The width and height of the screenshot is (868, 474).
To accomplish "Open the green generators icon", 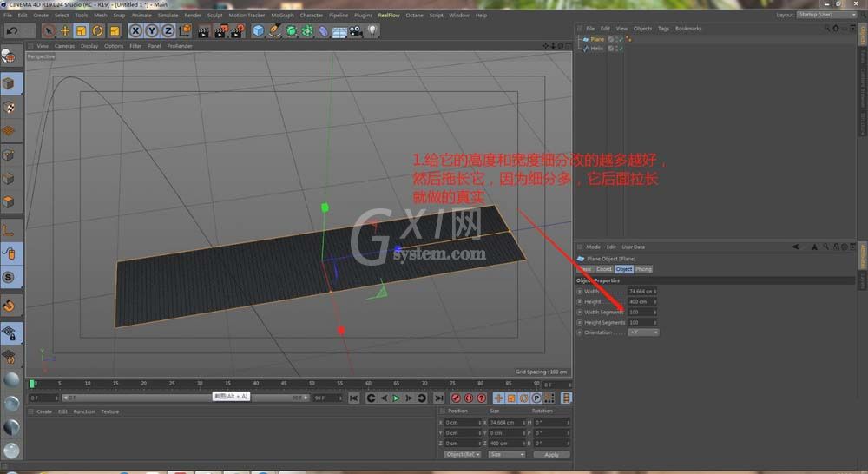I will 291,31.
